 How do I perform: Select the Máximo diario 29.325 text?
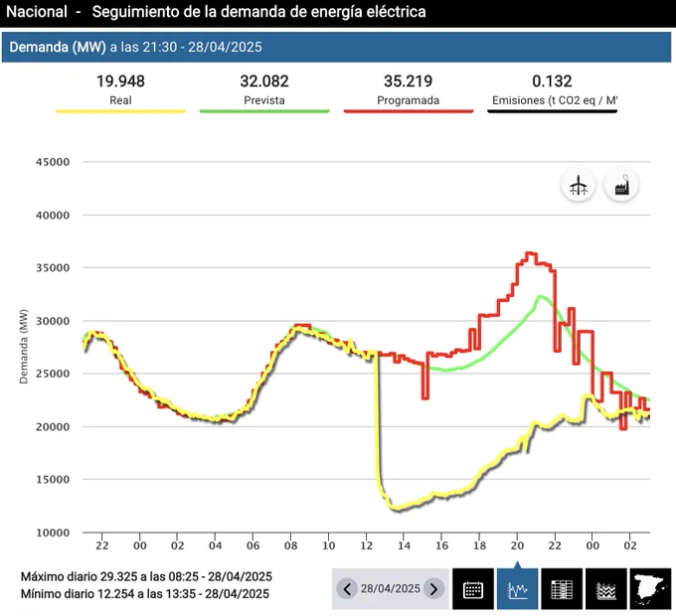point(146,576)
